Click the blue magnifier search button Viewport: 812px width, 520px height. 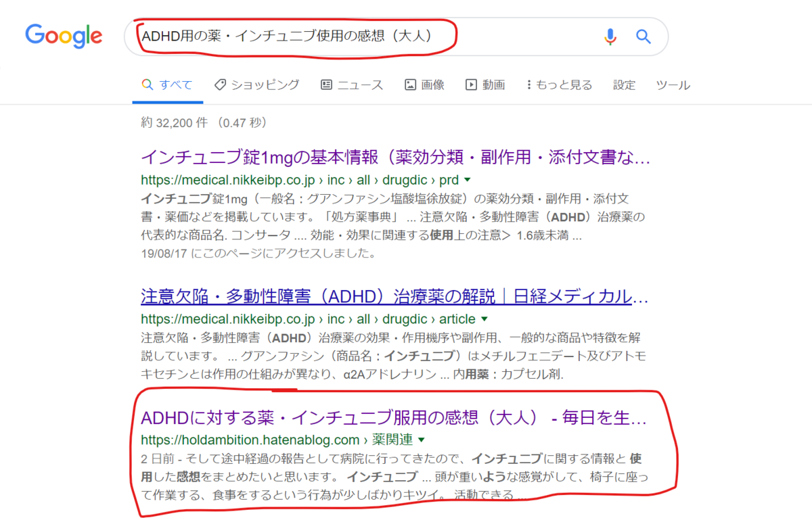pos(644,37)
